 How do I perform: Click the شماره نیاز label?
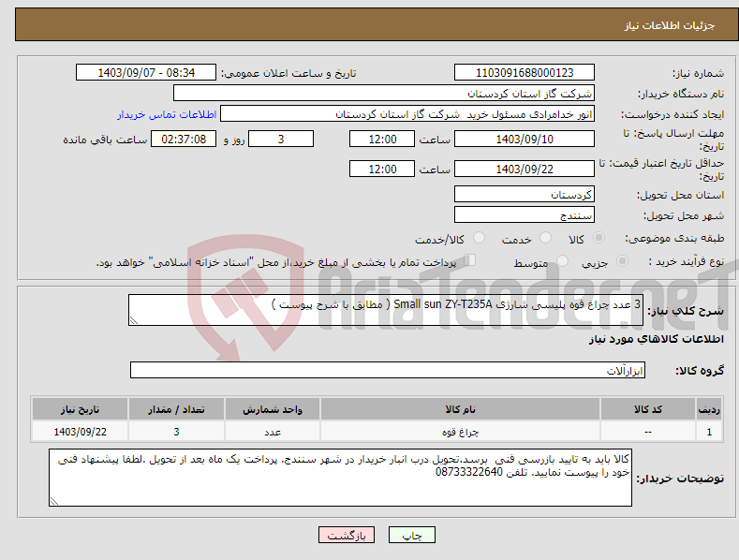(698, 73)
